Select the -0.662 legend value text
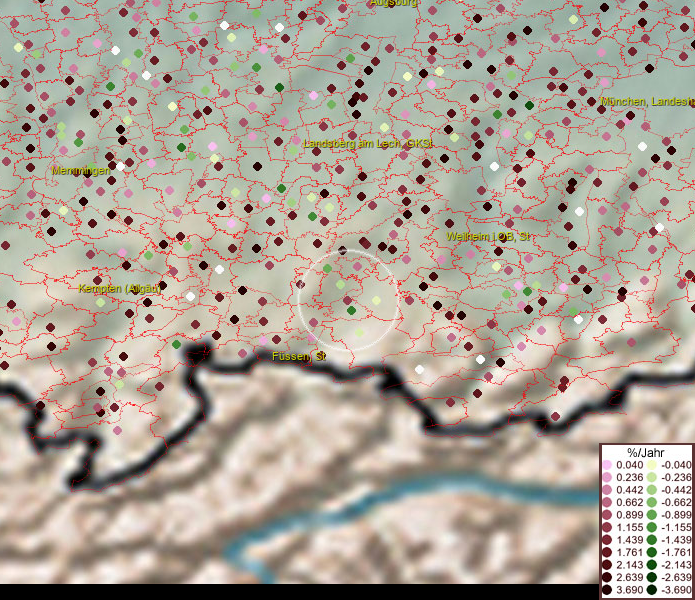Image resolution: width=695 pixels, height=600 pixels. [676, 503]
